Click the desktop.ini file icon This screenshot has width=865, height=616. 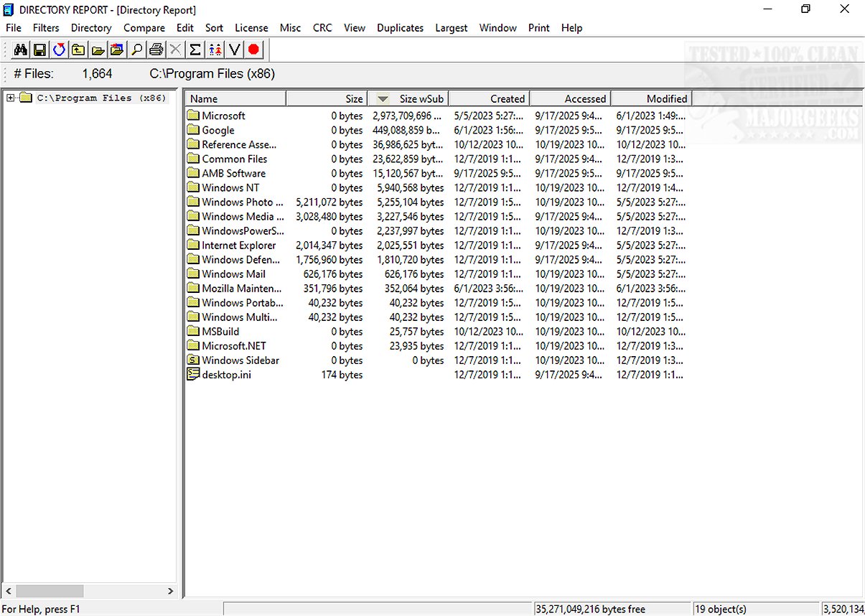tap(193, 374)
